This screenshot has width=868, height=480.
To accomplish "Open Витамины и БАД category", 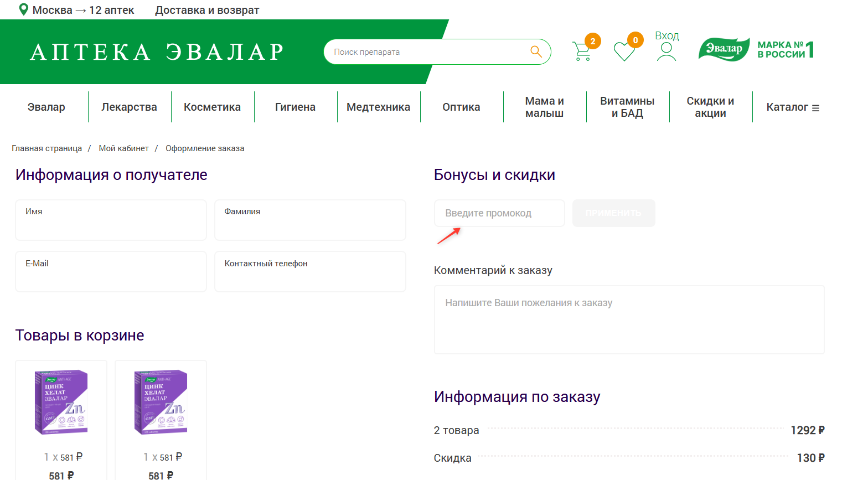I will pos(627,107).
